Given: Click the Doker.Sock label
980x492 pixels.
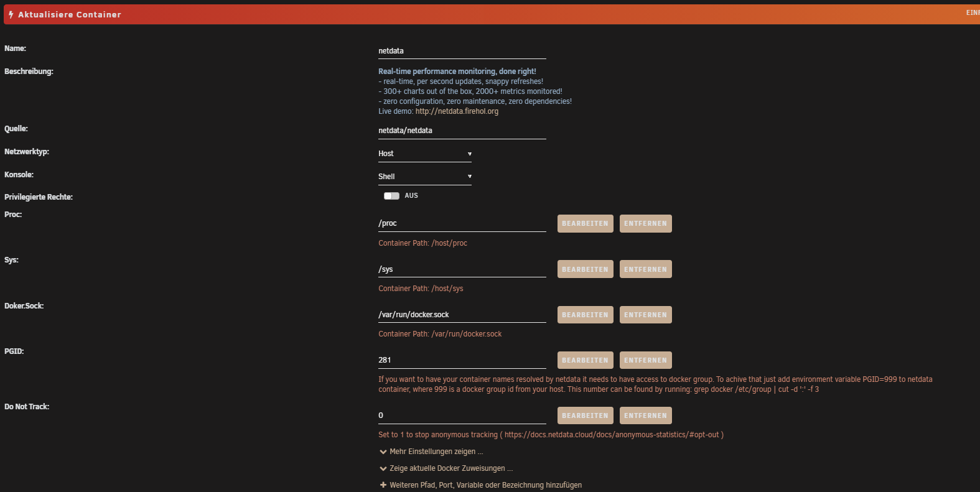Looking at the screenshot, I should click(x=24, y=306).
